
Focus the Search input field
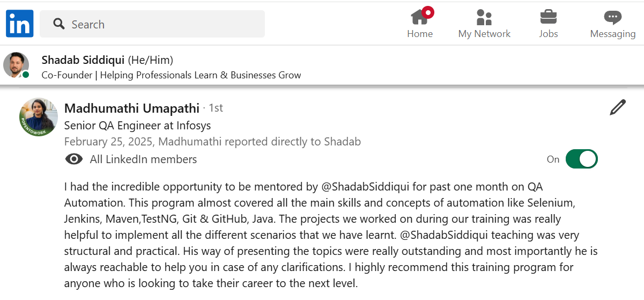pos(161,24)
